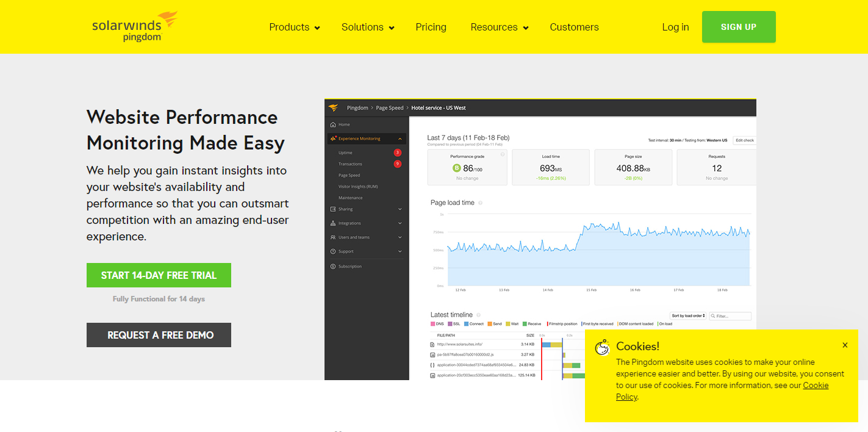
Task: Expand the Sharing sidebar section
Action: click(400, 209)
